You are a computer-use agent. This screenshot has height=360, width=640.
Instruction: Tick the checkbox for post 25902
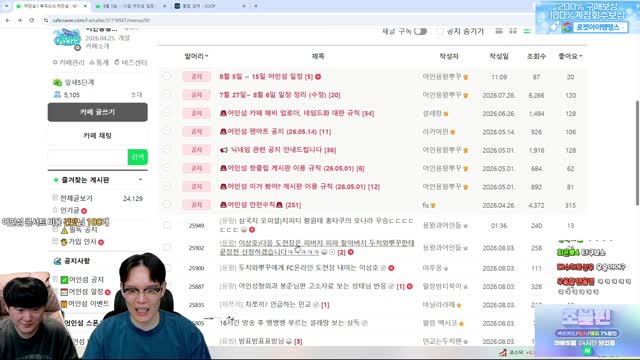click(167, 247)
